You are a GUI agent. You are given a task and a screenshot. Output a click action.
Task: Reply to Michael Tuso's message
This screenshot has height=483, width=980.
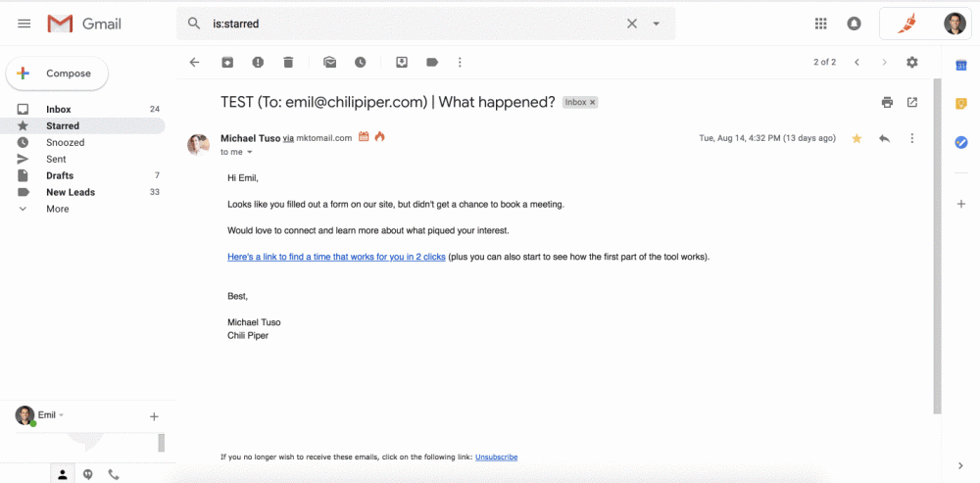tap(884, 138)
